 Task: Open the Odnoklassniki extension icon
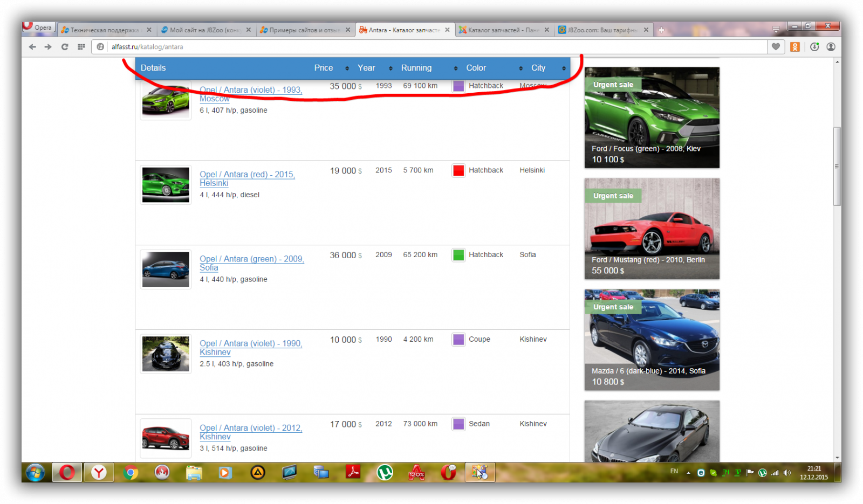click(x=794, y=47)
